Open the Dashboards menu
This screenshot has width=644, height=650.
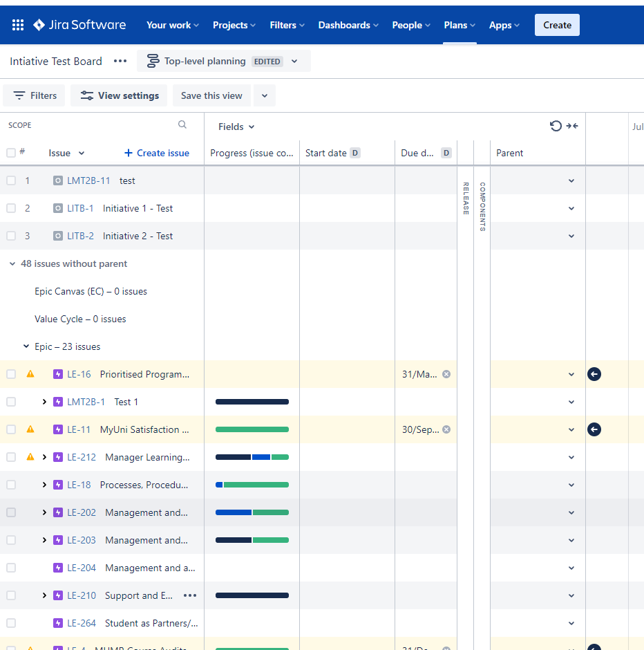348,25
